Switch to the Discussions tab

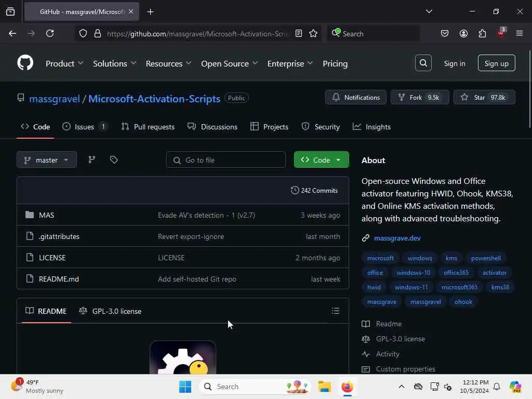(212, 127)
